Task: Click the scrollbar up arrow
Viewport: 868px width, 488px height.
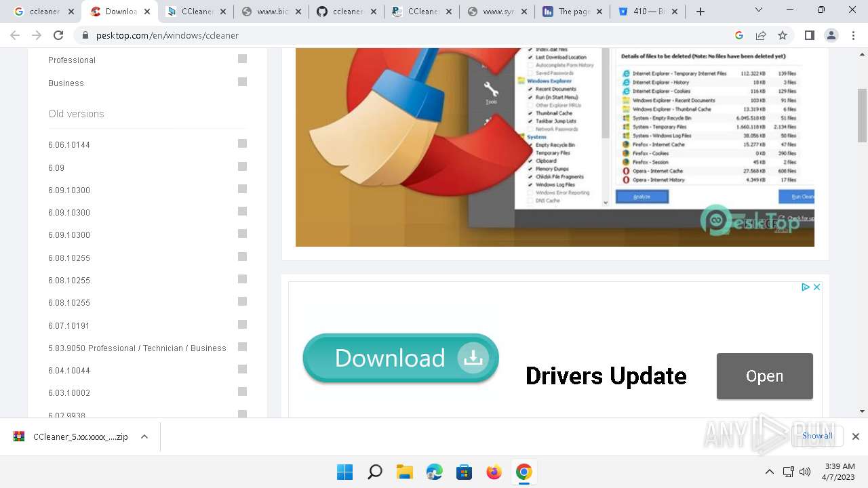Action: 862,54
